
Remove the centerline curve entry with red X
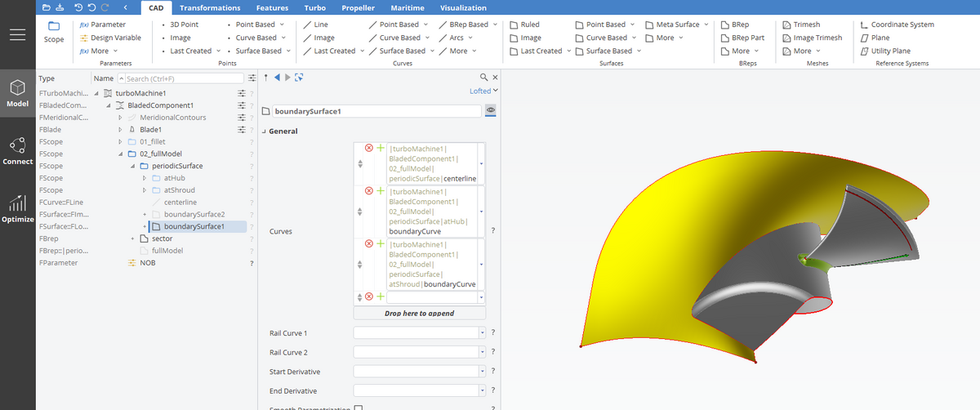click(369, 148)
